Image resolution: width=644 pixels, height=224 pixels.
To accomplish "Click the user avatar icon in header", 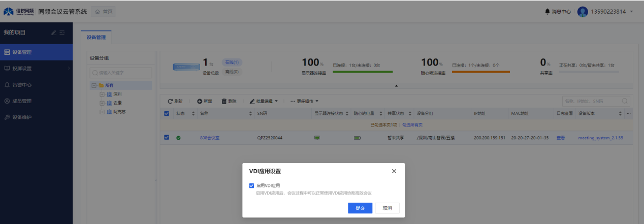I will [x=583, y=11].
